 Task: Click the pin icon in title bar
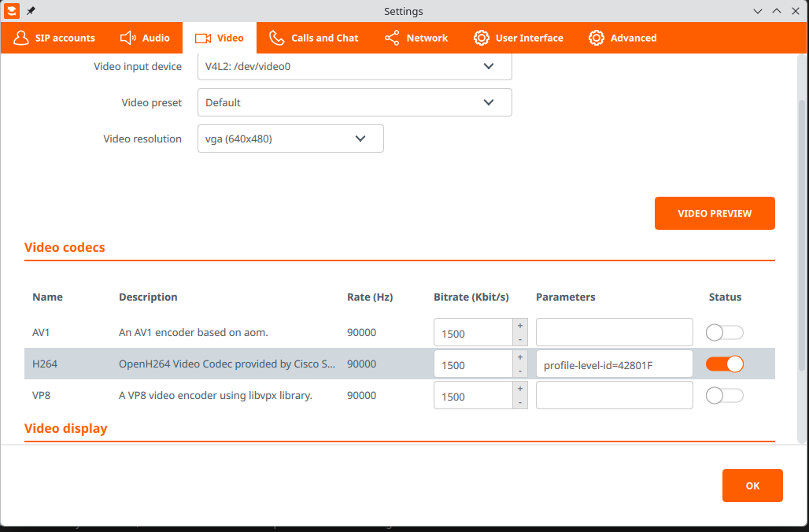31,11
